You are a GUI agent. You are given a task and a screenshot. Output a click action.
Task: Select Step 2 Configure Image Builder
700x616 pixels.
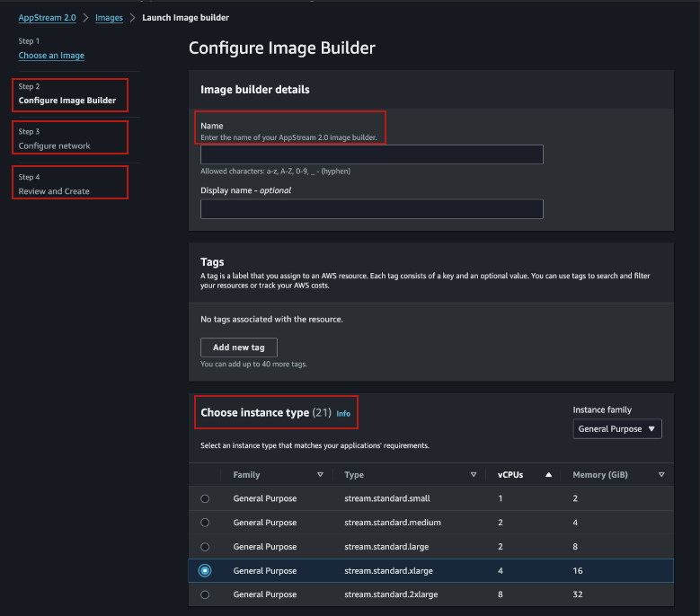click(67, 101)
